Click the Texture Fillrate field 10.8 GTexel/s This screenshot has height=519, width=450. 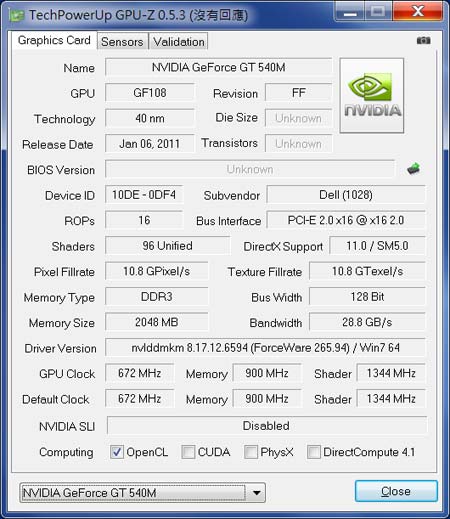[x=367, y=271]
